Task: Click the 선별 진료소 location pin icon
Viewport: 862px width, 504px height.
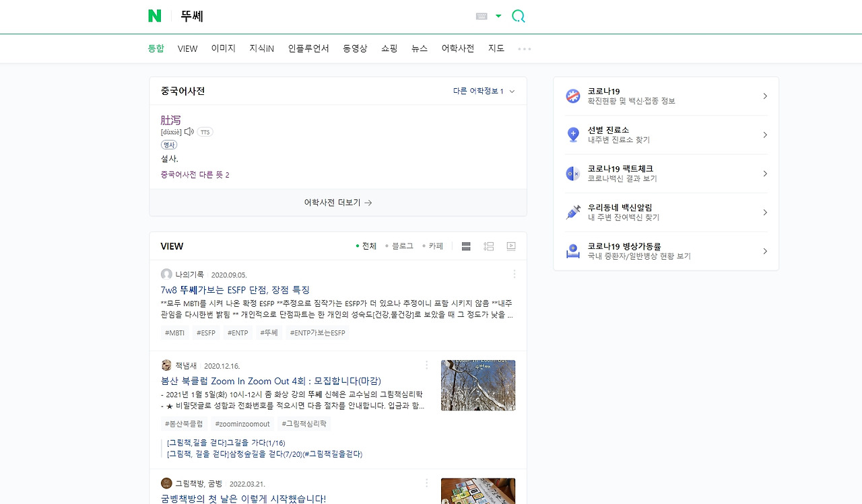Action: coord(573,135)
